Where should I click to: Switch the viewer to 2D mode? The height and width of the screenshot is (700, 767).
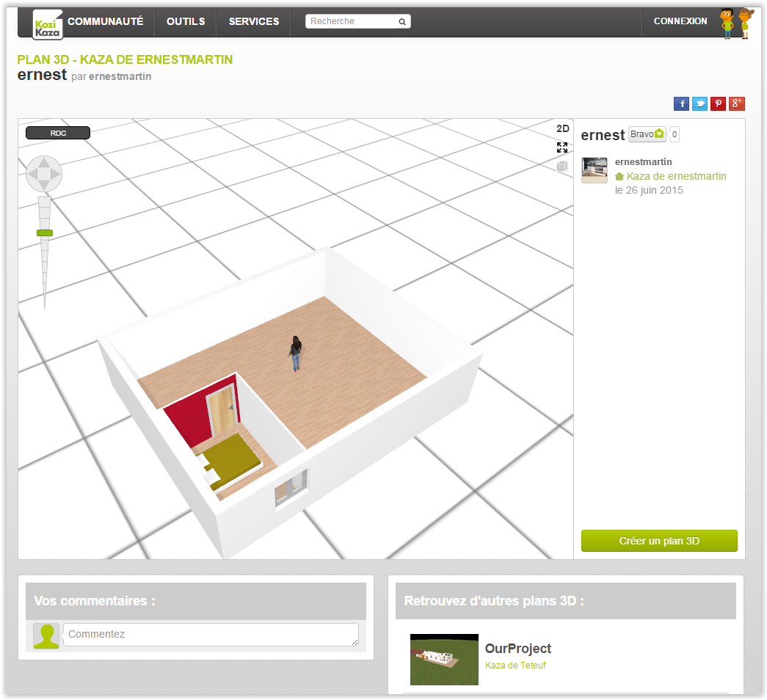point(562,128)
